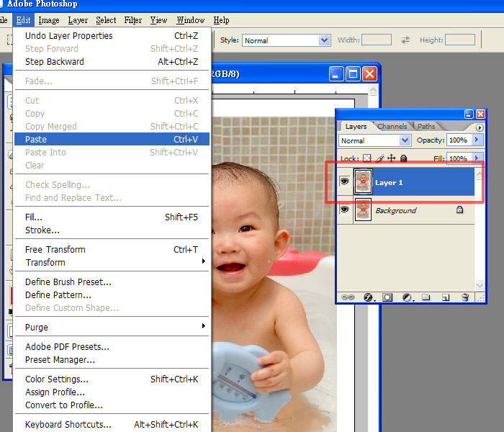The width and height of the screenshot is (504, 432).
Task: Open the Layers panel options menu button
Action: pyautogui.click(x=480, y=127)
